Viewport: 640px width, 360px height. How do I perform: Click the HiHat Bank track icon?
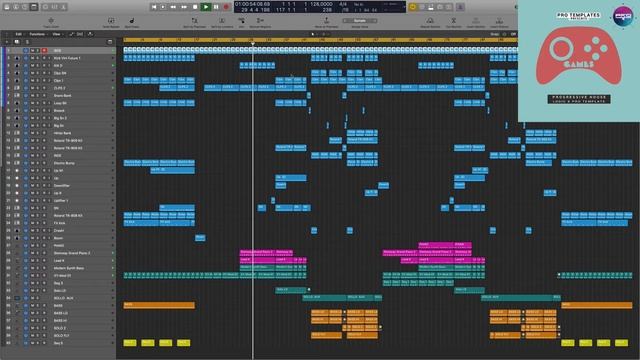[17, 133]
